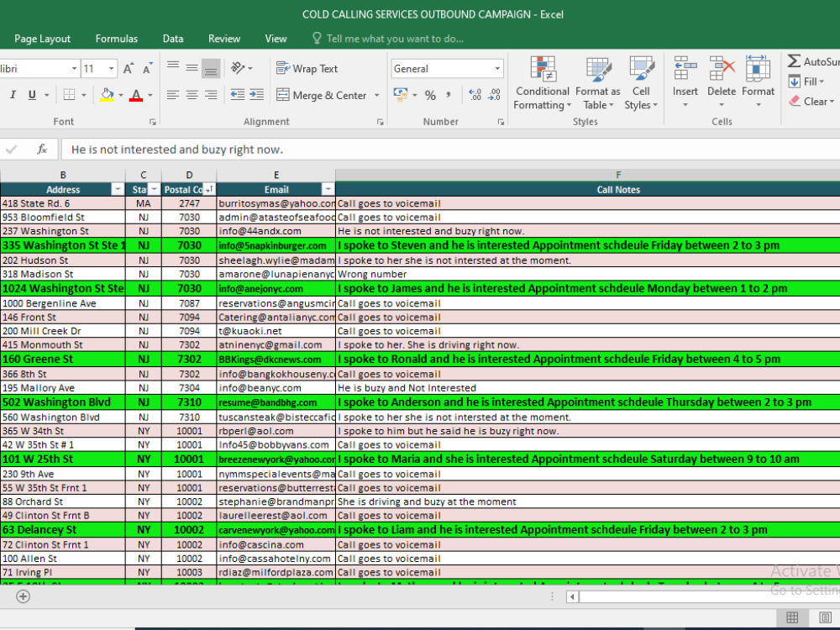Viewport: 840px width, 630px height.
Task: Select Bottom Align icon
Action: coord(211,69)
